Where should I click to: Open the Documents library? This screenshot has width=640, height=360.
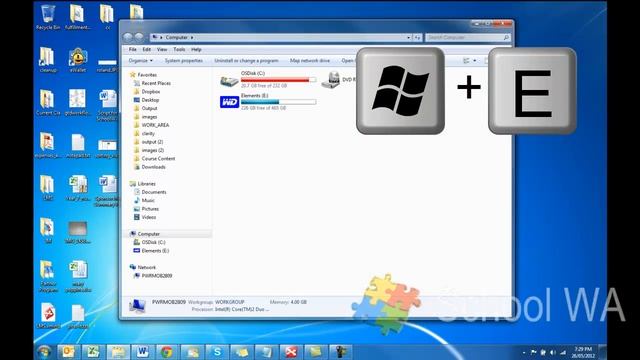[154, 192]
